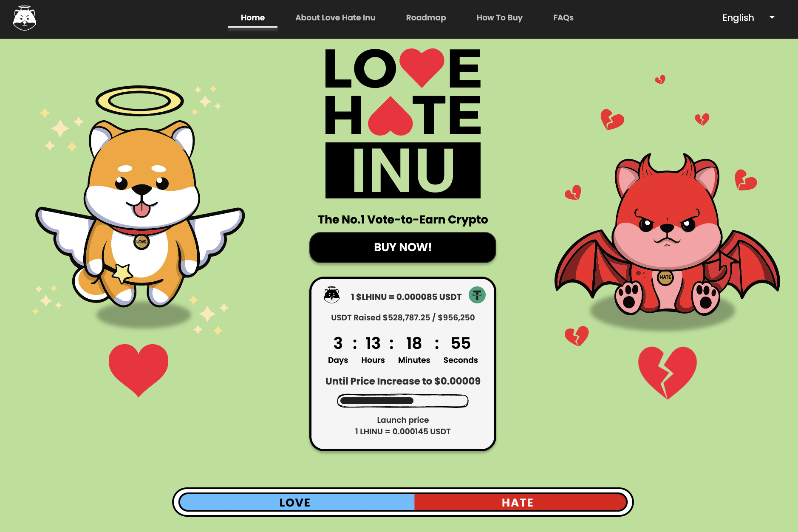Click the heart inside the LOVE logo word
Screen dimensions: 798x532
pyautogui.click(x=422, y=68)
